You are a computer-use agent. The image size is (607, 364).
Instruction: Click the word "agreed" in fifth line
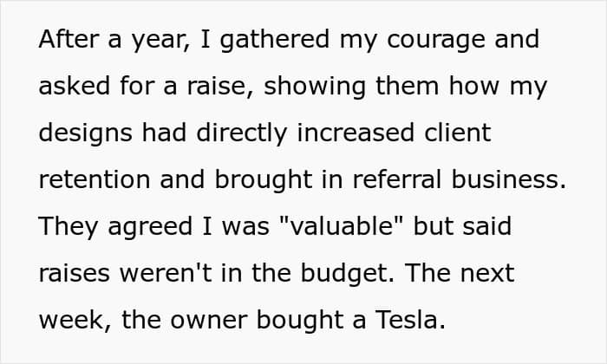[150, 228]
